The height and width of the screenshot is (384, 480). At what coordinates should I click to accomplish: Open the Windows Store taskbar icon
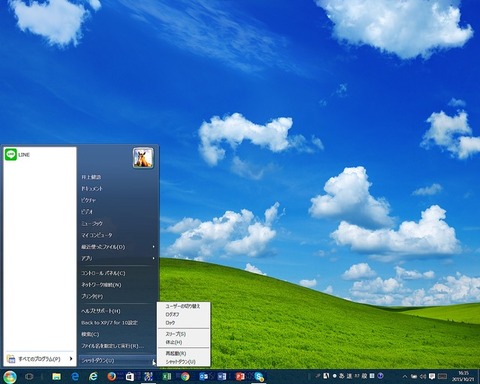point(130,377)
